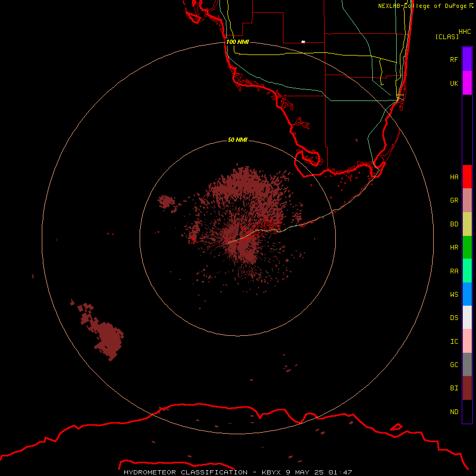Screen dimensions: 476x476
Task: Click the DS white legend swatch
Action: point(467,317)
